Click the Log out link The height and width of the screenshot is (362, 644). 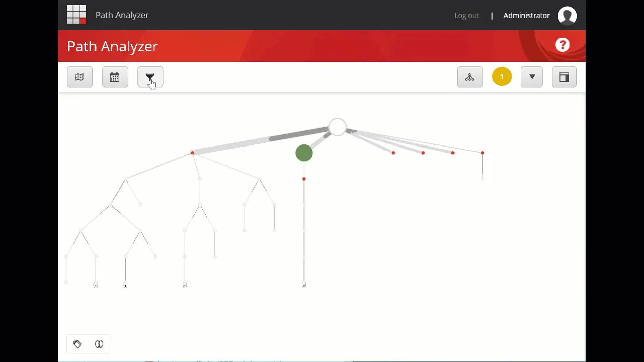[466, 16]
